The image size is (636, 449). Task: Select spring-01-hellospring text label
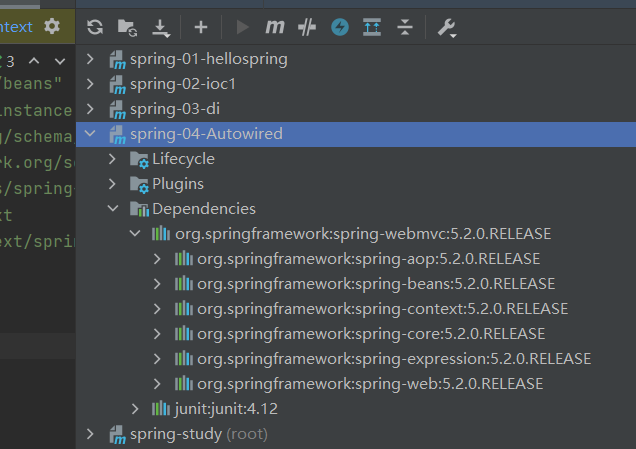[209, 59]
